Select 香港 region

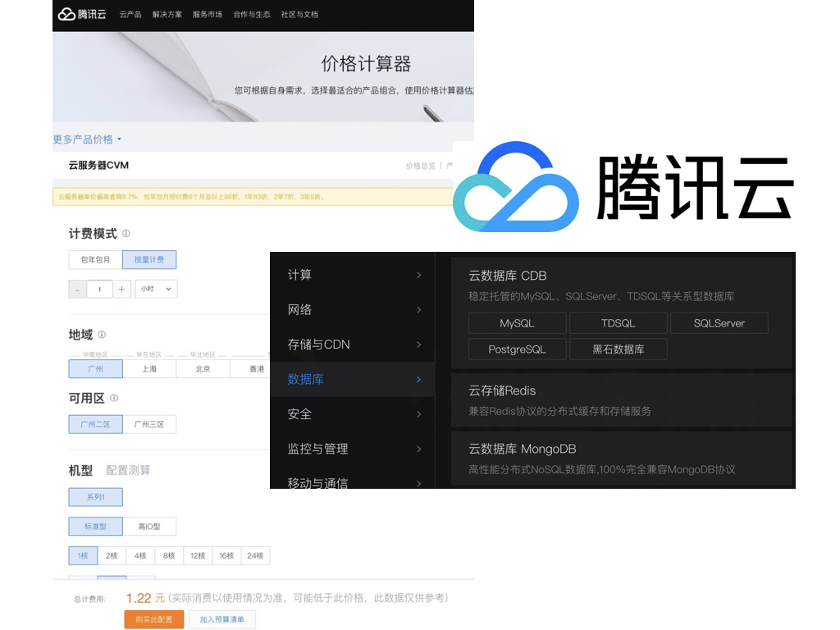point(251,369)
